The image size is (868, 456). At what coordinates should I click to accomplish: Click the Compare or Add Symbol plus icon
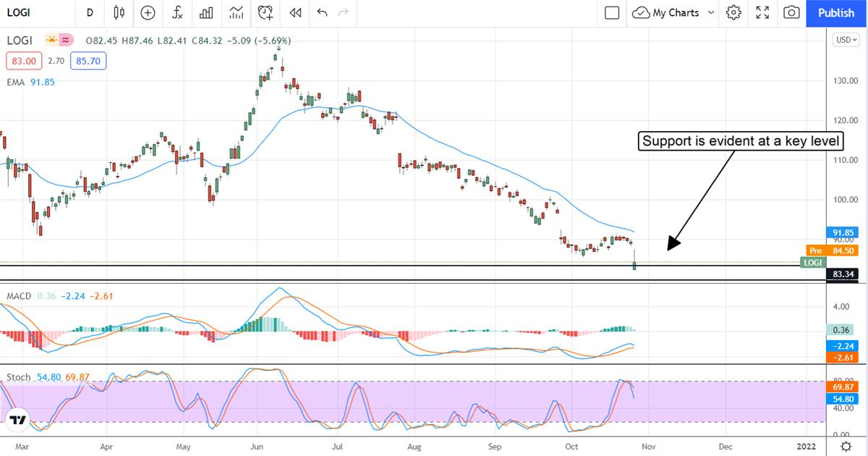coord(148,12)
